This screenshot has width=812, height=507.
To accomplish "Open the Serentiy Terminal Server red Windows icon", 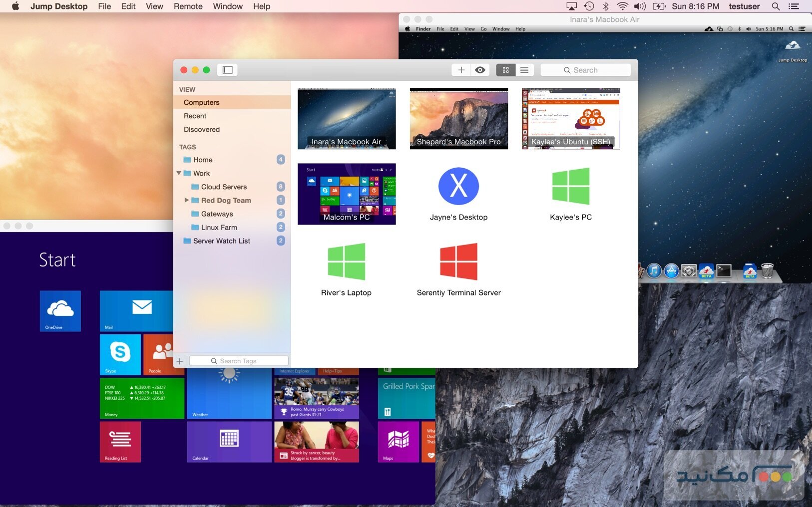I will [x=458, y=261].
